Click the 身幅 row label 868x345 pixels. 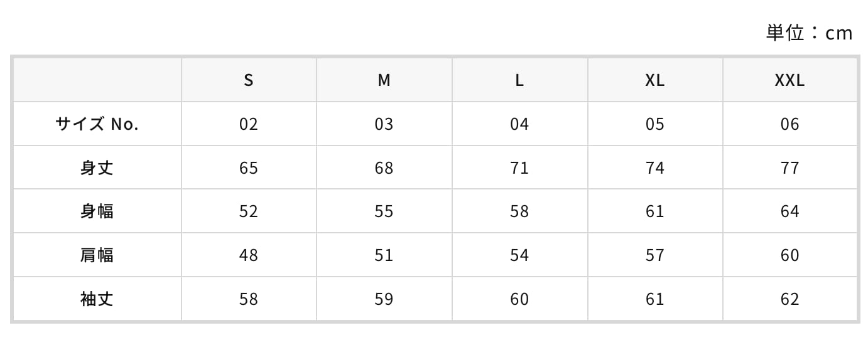click(97, 211)
